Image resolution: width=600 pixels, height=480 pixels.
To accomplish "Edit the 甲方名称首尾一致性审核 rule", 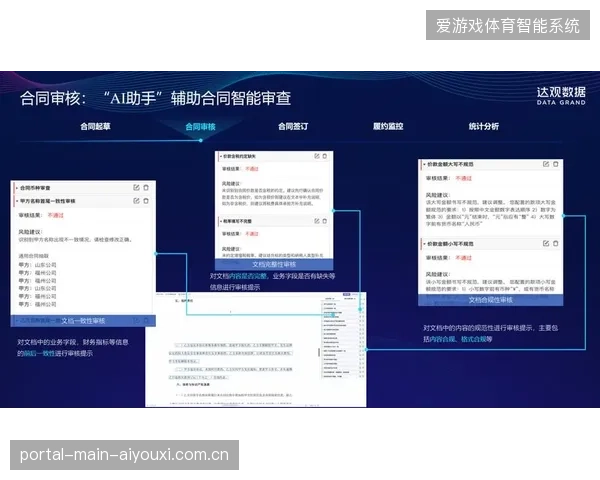I will point(136,201).
